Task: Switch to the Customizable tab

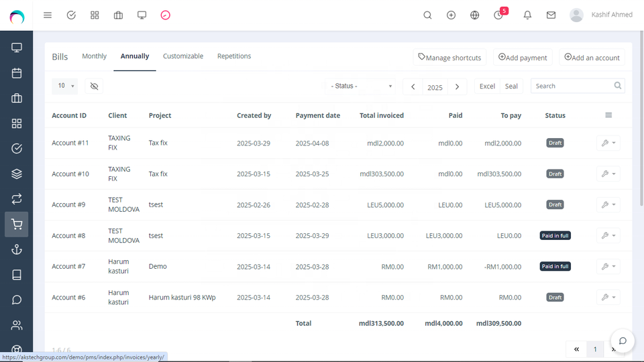Action: [182, 56]
